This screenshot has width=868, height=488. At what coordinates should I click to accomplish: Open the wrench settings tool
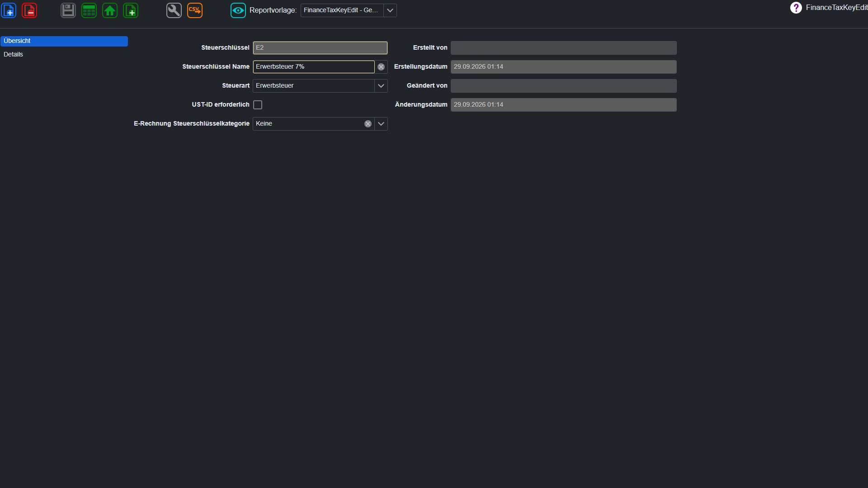point(174,10)
